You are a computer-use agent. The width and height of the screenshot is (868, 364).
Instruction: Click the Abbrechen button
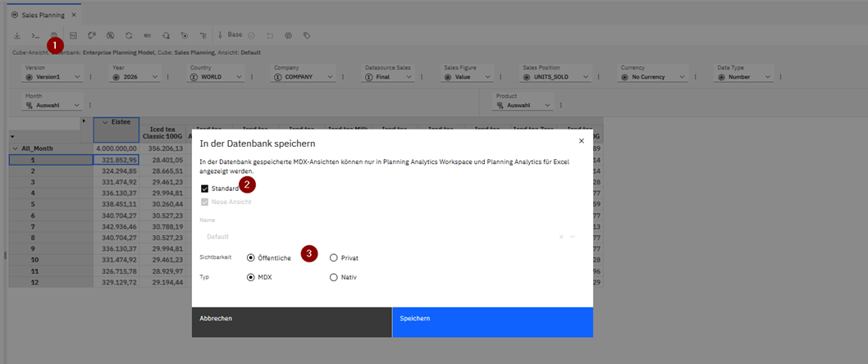click(291, 318)
